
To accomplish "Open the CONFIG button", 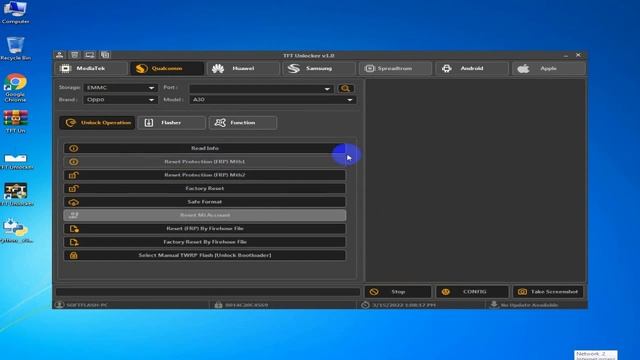I will pos(472,292).
